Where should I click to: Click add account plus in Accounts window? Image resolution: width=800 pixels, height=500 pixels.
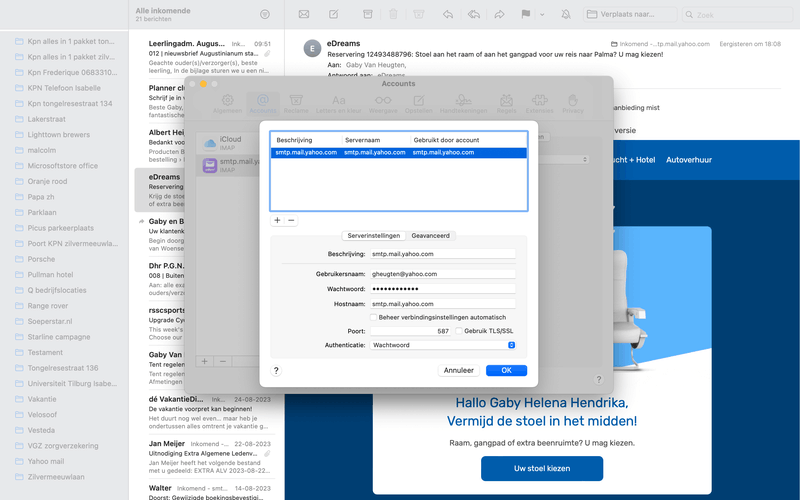pos(205,361)
